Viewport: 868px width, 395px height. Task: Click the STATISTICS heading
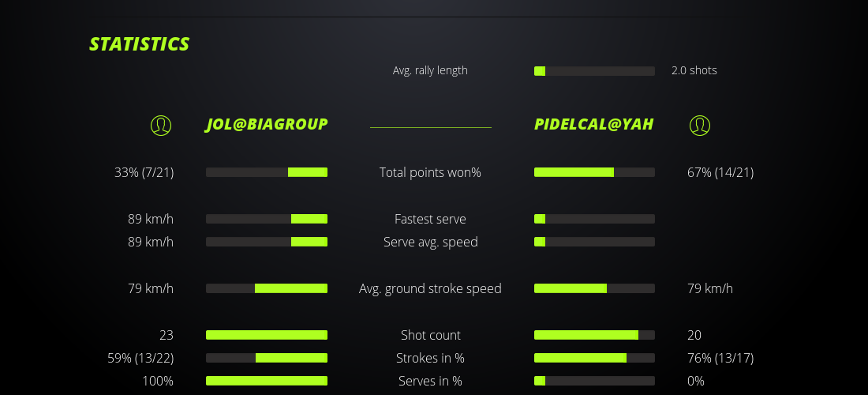coord(140,44)
